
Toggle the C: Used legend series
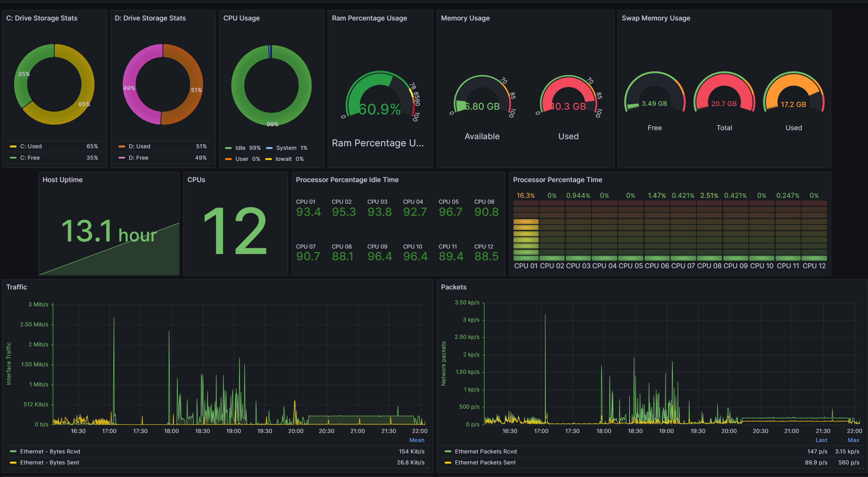pyautogui.click(x=31, y=146)
